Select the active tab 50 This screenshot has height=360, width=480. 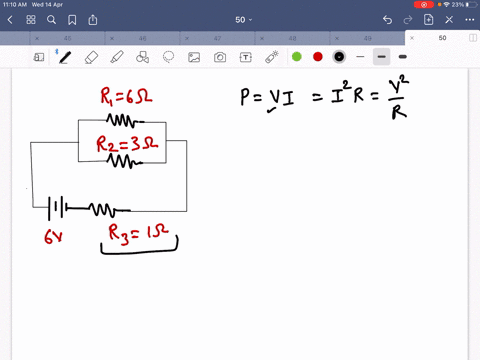[x=442, y=38]
